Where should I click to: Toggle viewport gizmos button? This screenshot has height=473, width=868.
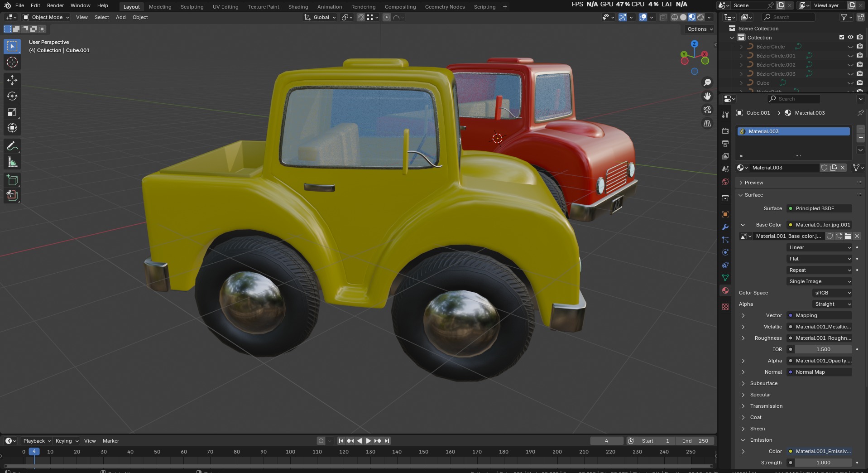[623, 17]
